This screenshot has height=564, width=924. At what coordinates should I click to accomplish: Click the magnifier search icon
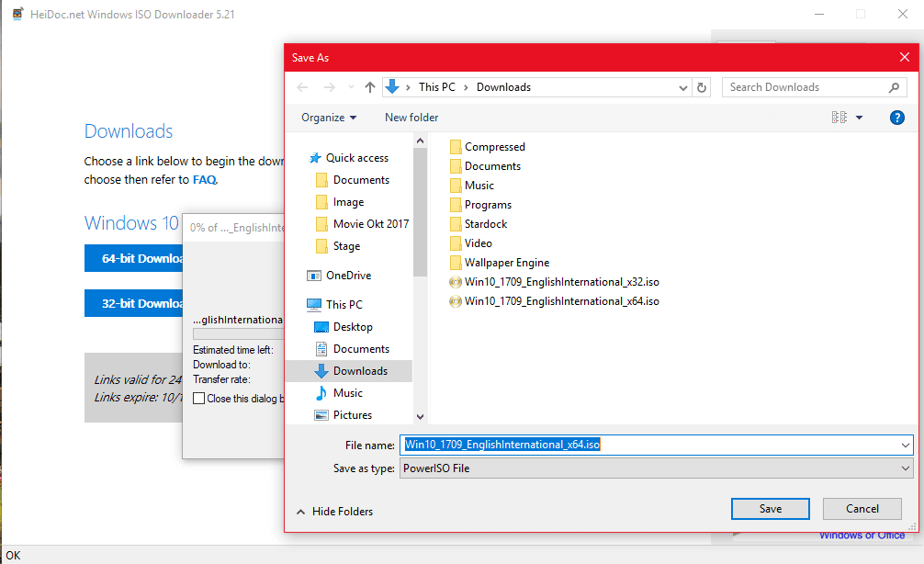pos(894,87)
